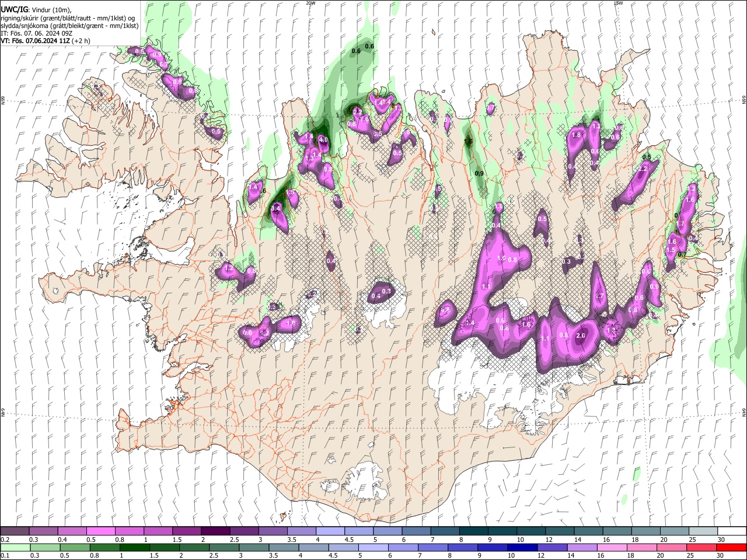Pick the darkest purple snow swatch between 2 and 2.5
Viewport: 747px width, 560px height.
click(215, 531)
